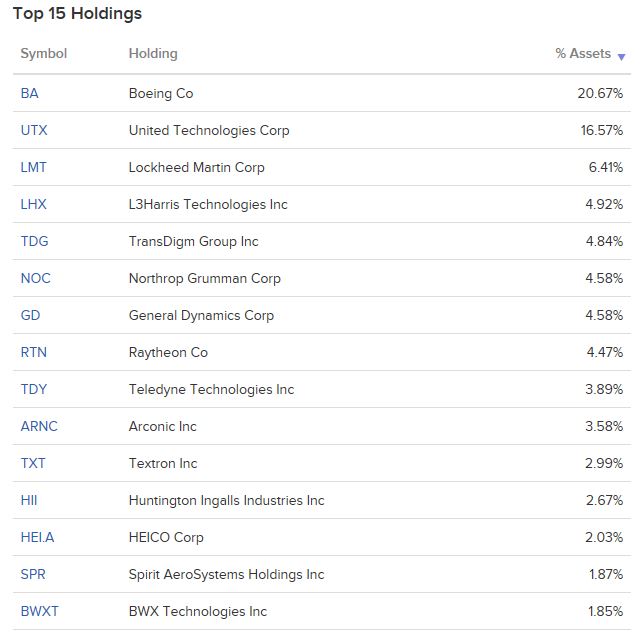The image size is (640, 633).
Task: Open the TDG ticker symbol link
Action: pos(34,241)
